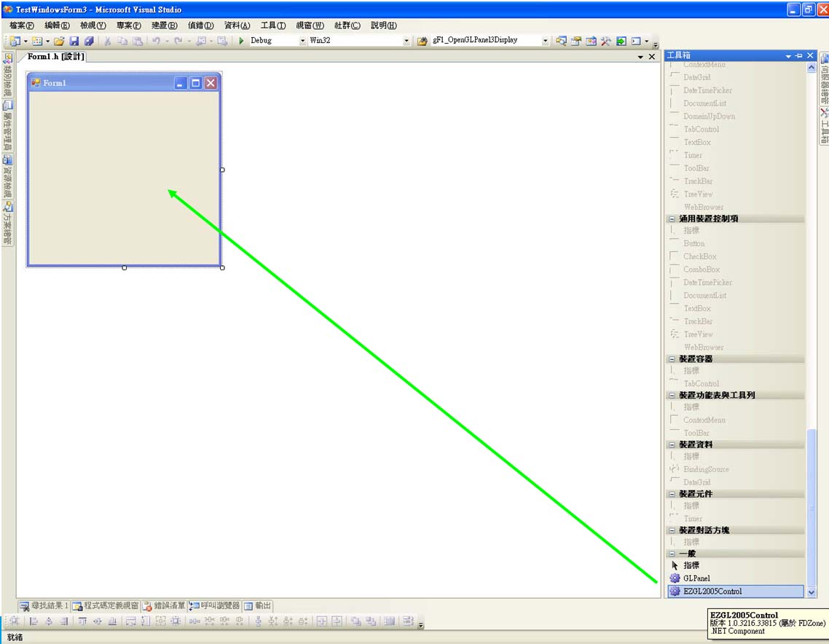Collapse the 一般 toolbox section
The height and width of the screenshot is (644, 829).
[672, 554]
